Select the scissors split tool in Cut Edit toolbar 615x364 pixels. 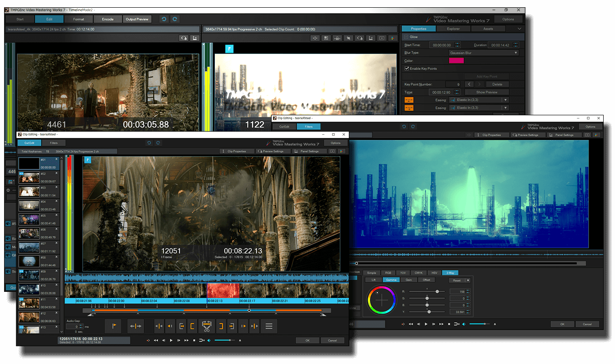click(x=207, y=326)
